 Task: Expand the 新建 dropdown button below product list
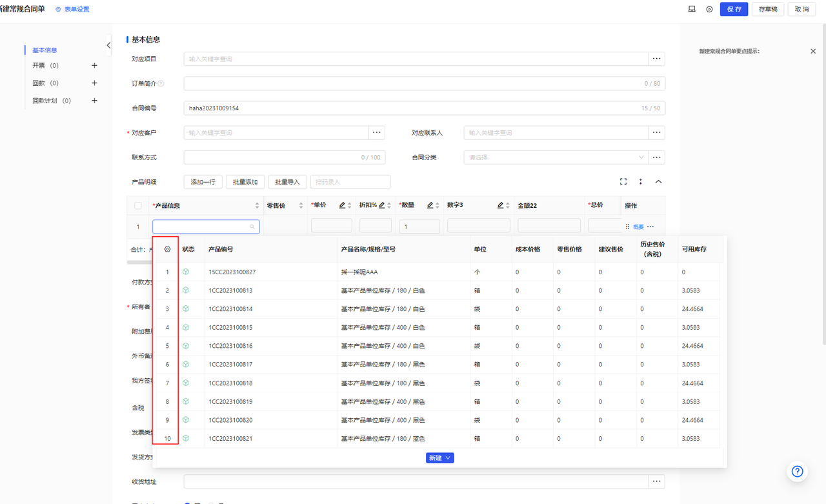pyautogui.click(x=440, y=458)
